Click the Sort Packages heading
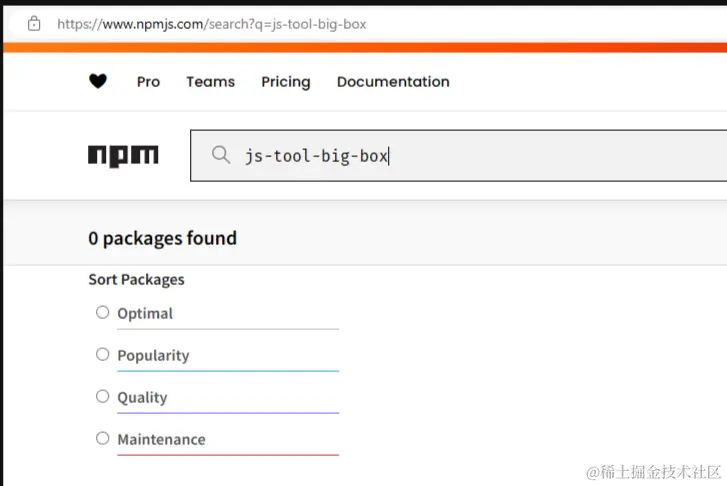Image resolution: width=727 pixels, height=486 pixels. click(x=136, y=279)
